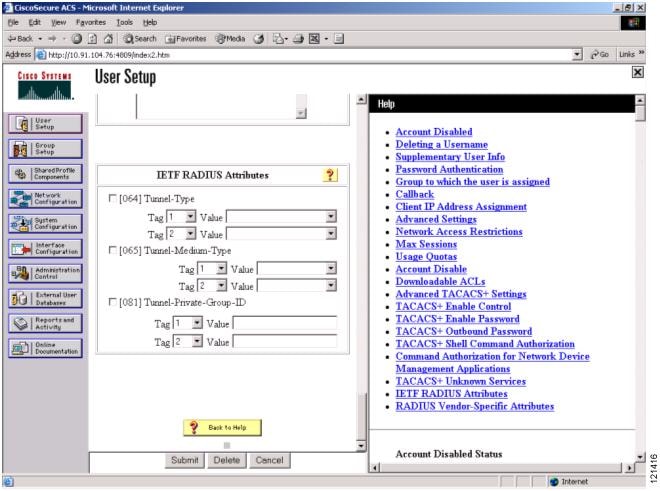Viewport: 660px width, 491px height.
Task: Open External User Databases section
Action: [x=45, y=299]
